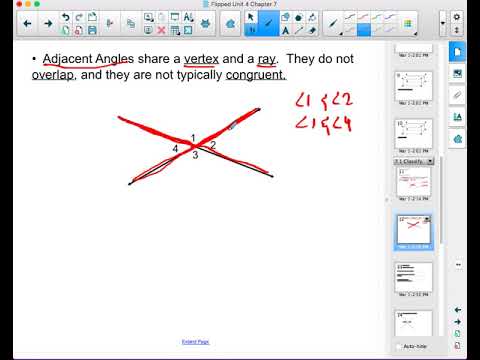Open the Add-ons tab in the sidebar
480x360 pixels.
457,139
